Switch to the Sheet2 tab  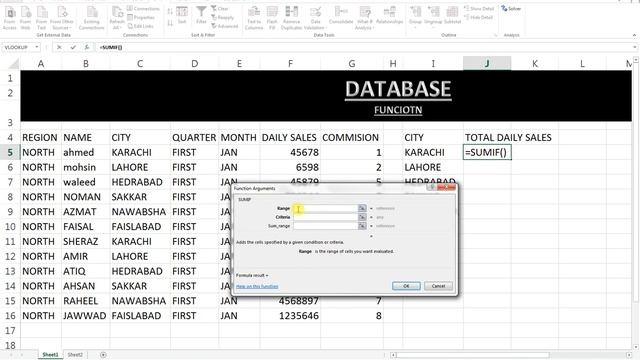click(75, 355)
